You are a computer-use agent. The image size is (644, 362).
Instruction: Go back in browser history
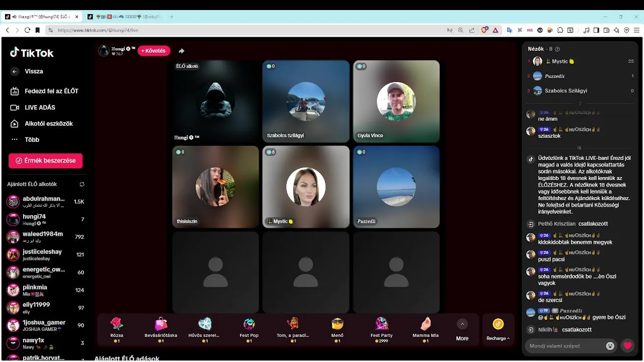tap(7, 30)
